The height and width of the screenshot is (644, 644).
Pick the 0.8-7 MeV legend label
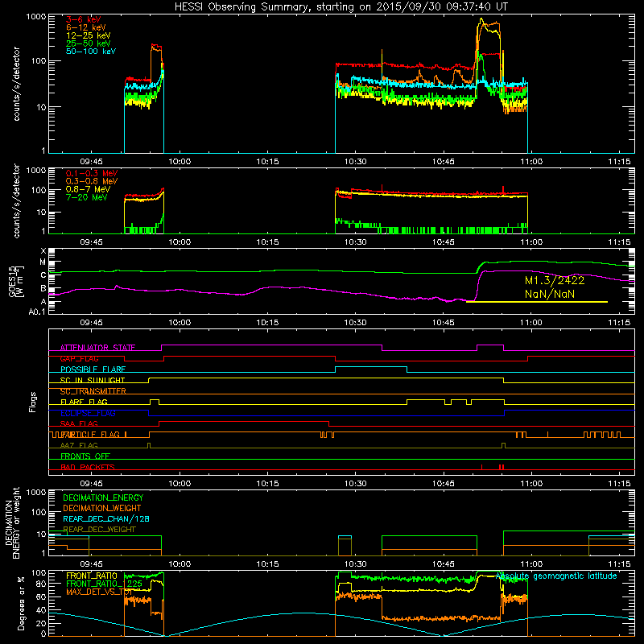coord(88,189)
